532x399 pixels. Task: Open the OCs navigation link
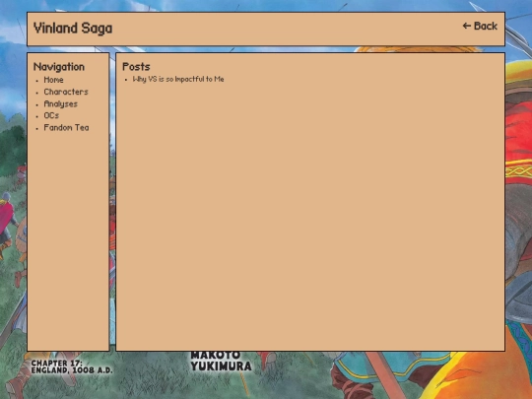[51, 115]
